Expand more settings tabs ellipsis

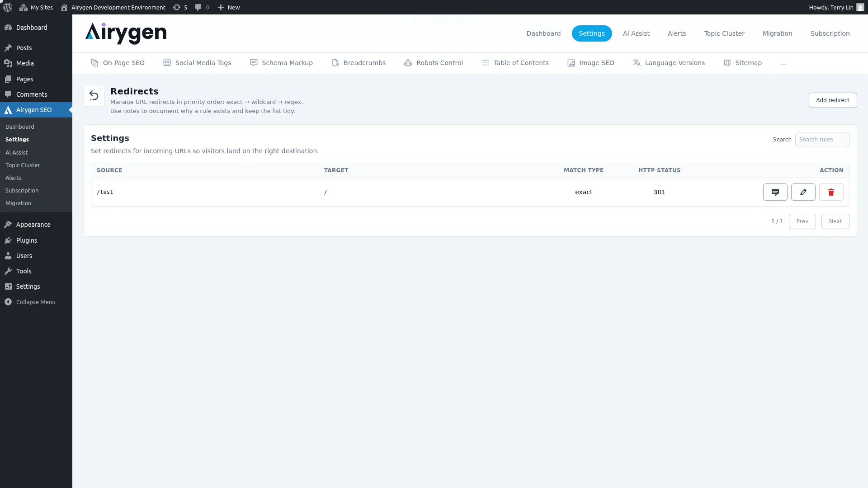783,63
